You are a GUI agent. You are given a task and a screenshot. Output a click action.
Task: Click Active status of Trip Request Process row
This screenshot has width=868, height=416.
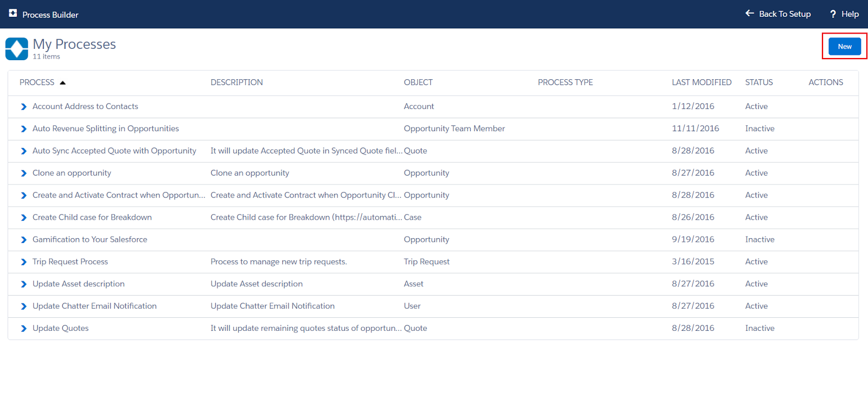coord(756,262)
